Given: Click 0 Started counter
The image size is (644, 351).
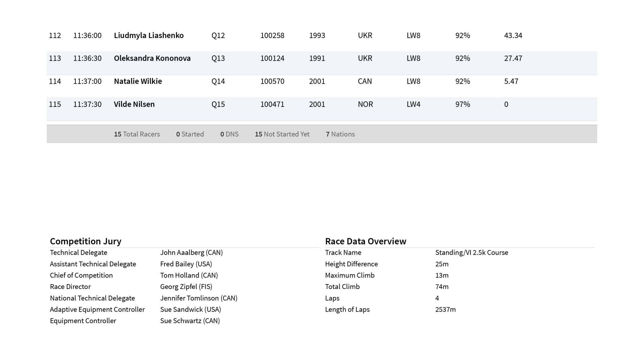Looking at the screenshot, I should [190, 134].
